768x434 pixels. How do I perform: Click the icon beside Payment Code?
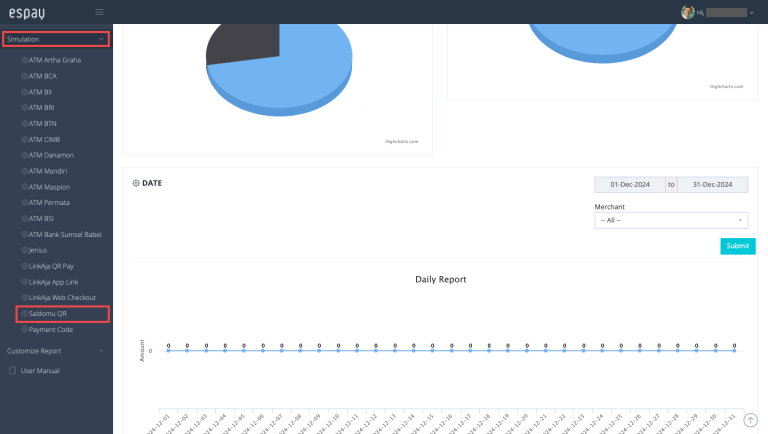tap(24, 330)
